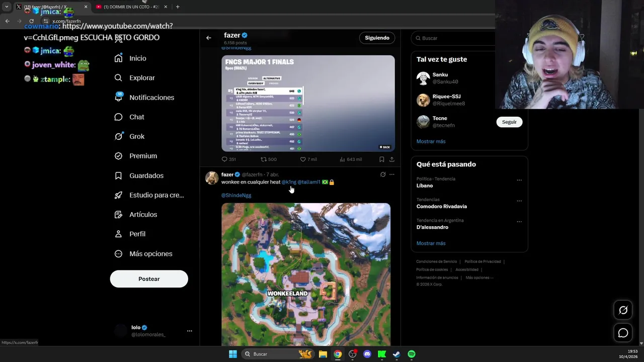644x362 pixels.
Task: Open options for D'alessandro trend
Action: (x=519, y=221)
